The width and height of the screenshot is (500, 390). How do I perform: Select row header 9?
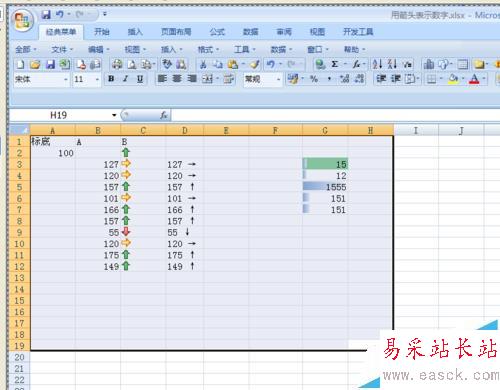pos(19,232)
